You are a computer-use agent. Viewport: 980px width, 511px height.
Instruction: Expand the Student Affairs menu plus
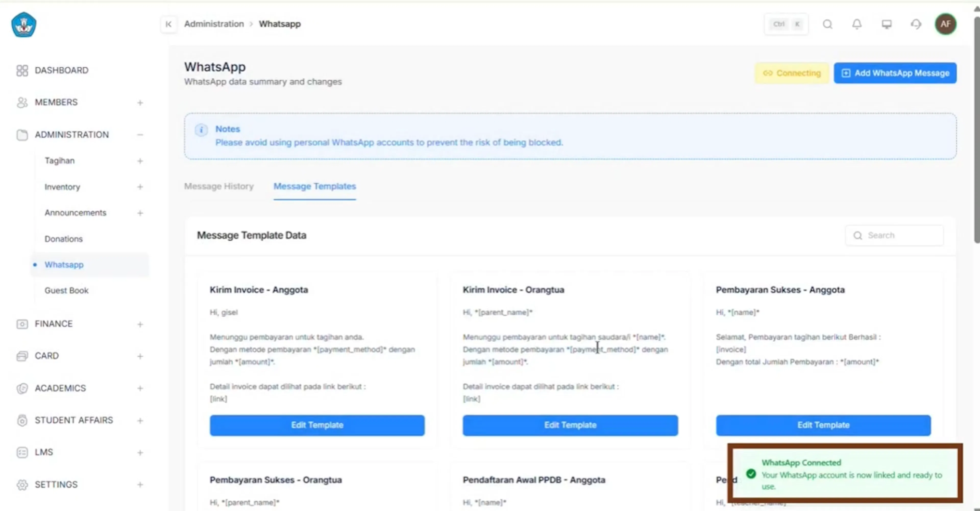pyautogui.click(x=140, y=420)
